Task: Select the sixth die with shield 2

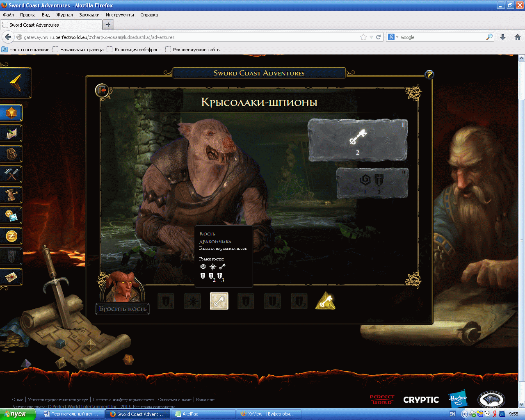Action: click(299, 301)
